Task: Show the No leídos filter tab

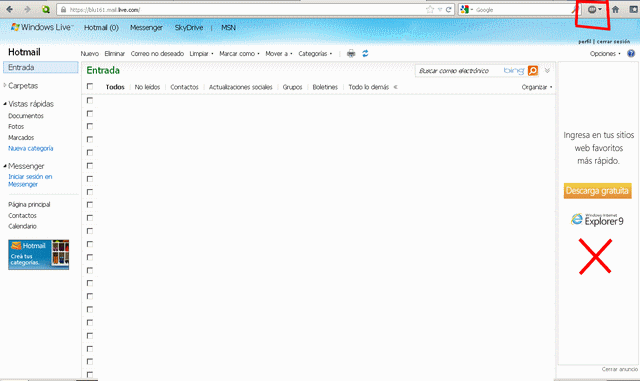Action: coord(147,87)
